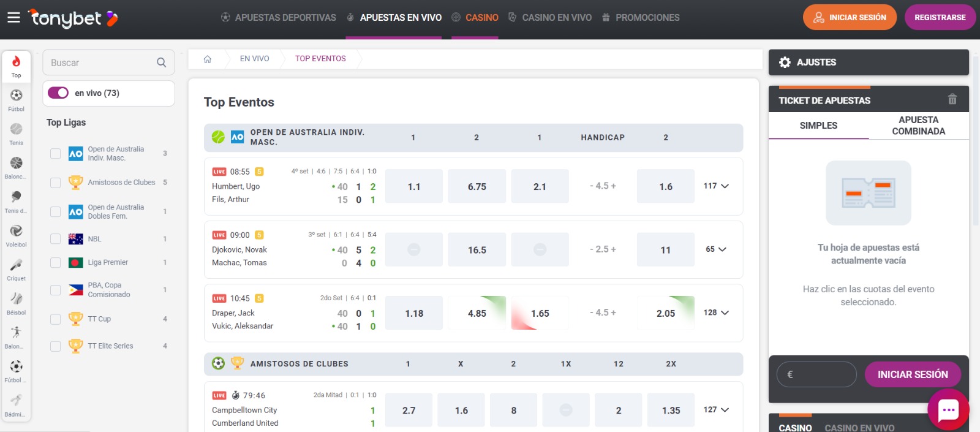Click the green tennis ball icon in Open de Australia header
The image size is (980, 432).
pyautogui.click(x=218, y=137)
